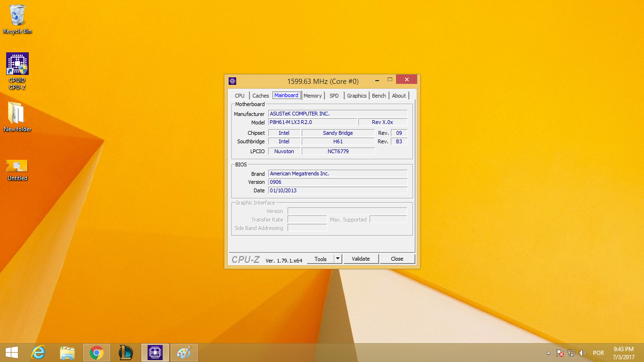Click the model value P8H61-M LX3 R2.0
The width and height of the screenshot is (644, 362).
click(x=313, y=122)
